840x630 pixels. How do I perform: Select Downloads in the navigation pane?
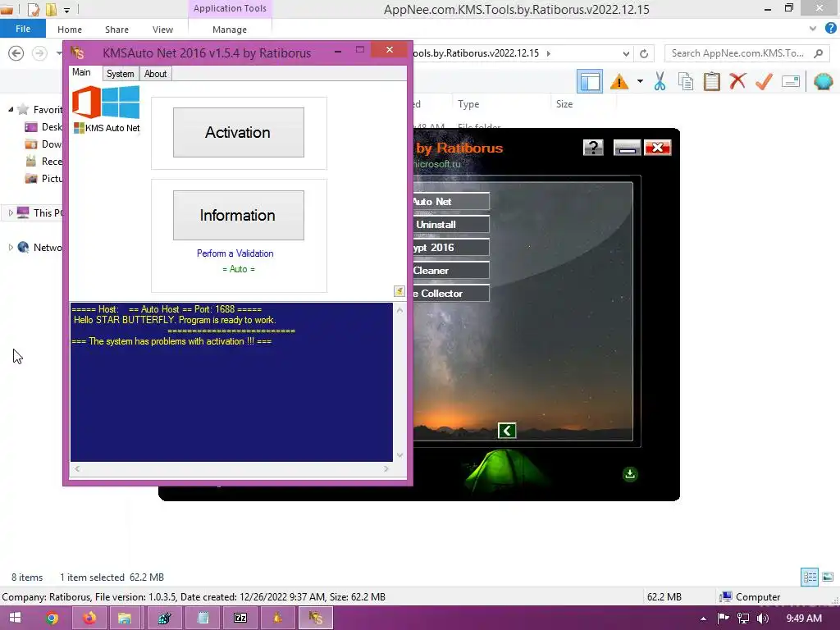[43, 144]
